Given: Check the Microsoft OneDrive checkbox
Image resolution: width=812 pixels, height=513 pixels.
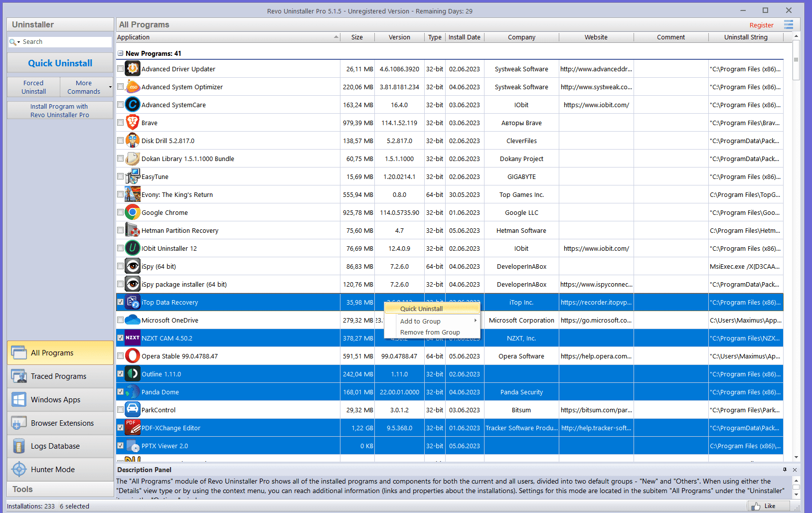Looking at the screenshot, I should click(x=120, y=320).
